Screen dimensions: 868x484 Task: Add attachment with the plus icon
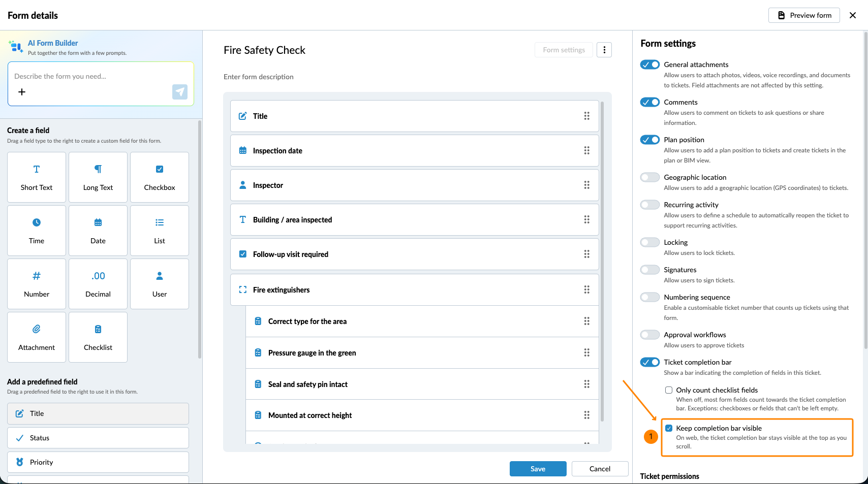click(22, 92)
